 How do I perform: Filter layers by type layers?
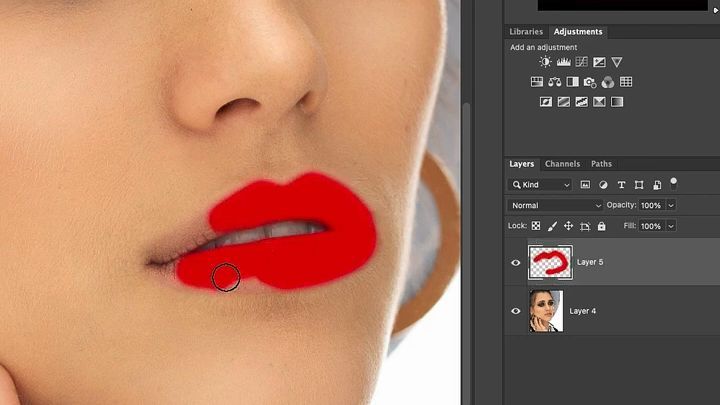pyautogui.click(x=621, y=185)
